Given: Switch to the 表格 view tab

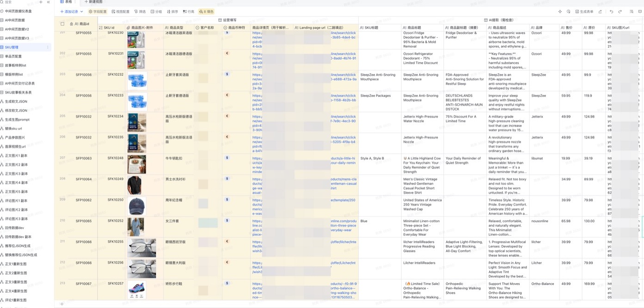Looking at the screenshot, I should (66, 2).
